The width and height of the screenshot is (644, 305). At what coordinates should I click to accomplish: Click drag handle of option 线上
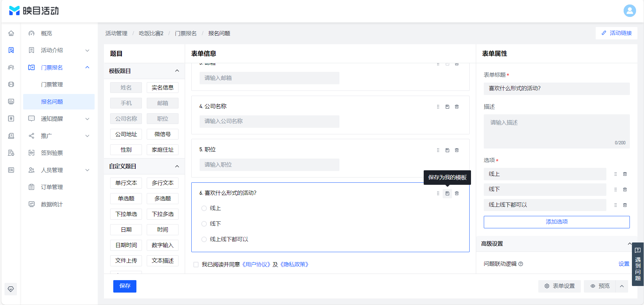point(615,174)
